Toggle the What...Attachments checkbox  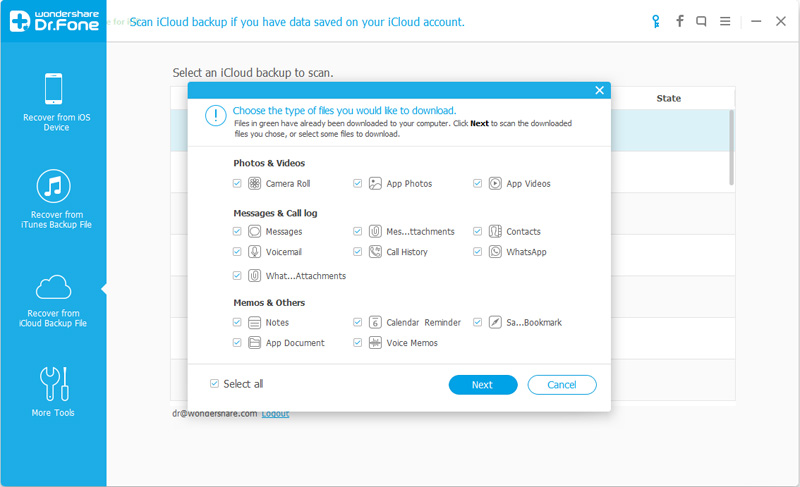click(x=237, y=275)
